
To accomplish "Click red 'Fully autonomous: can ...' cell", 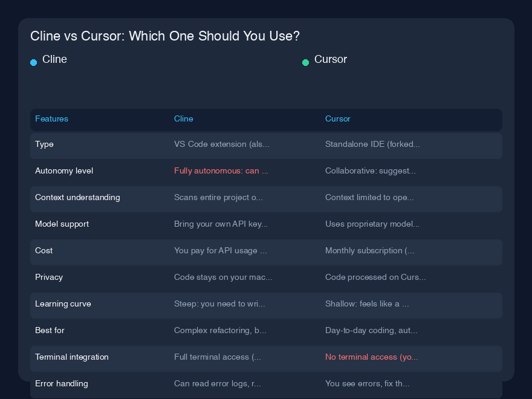I will [221, 170].
